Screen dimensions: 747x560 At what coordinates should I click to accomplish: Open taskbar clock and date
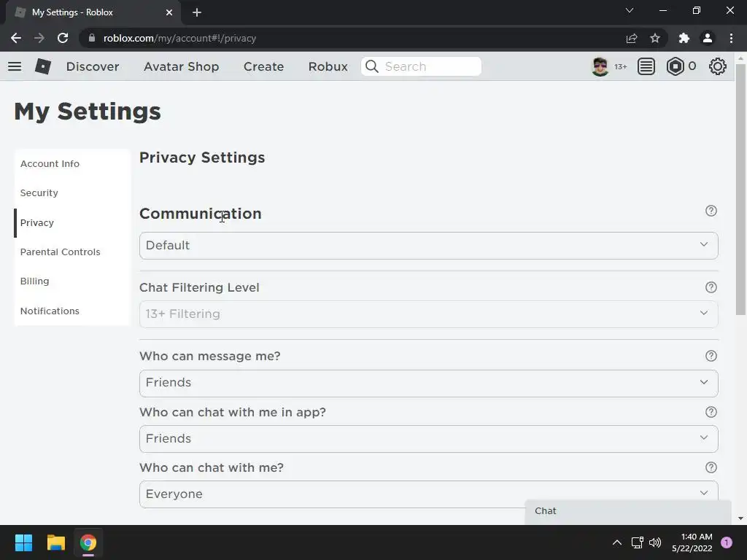click(x=692, y=542)
